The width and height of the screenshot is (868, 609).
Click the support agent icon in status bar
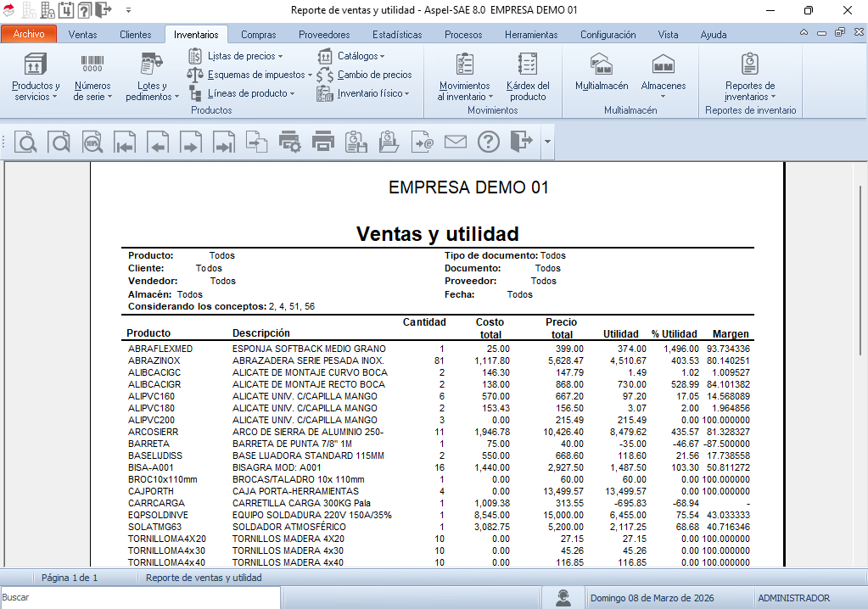pos(563,598)
